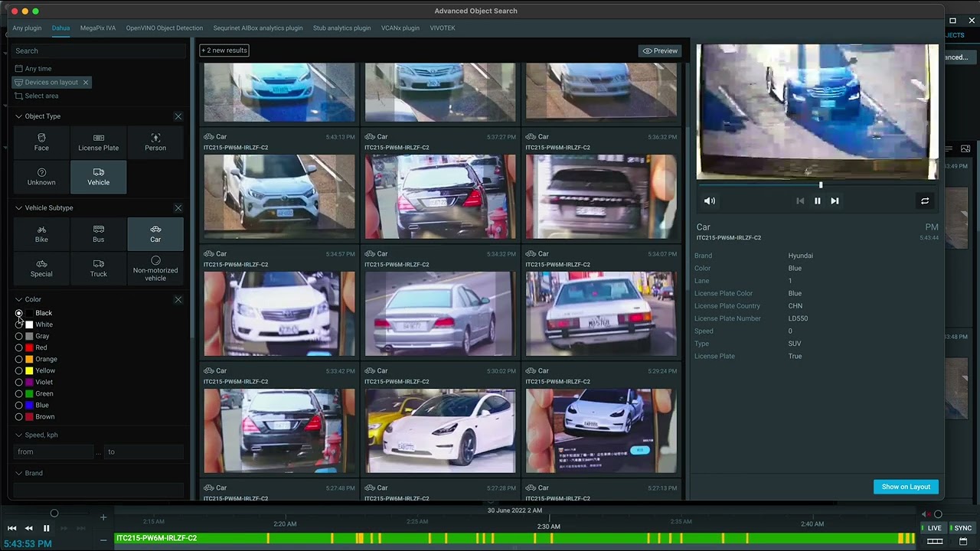Collapse the Object Type section
Viewport: 980px width, 551px height.
pos(18,116)
